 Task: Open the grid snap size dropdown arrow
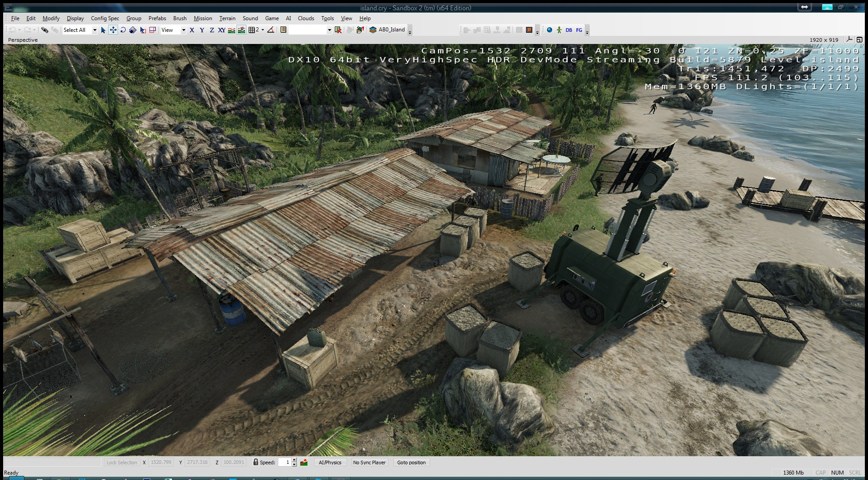[x=263, y=30]
